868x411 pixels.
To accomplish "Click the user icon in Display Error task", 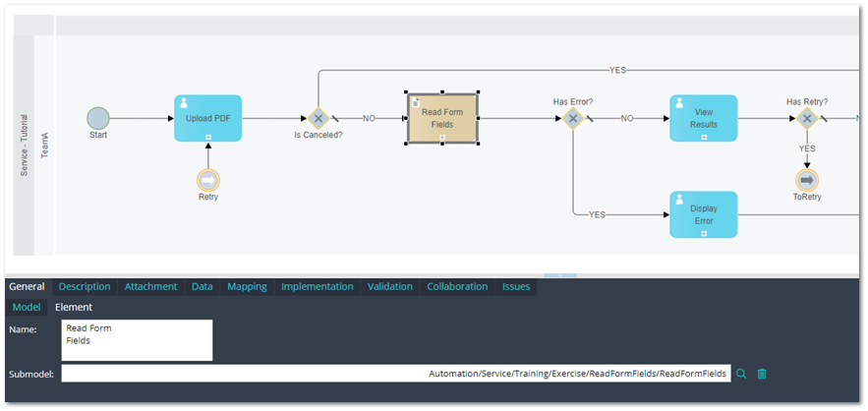I will tap(679, 200).
